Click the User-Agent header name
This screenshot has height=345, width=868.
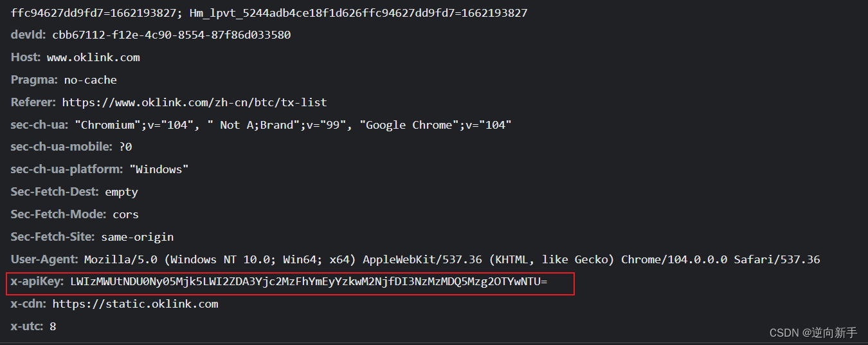pos(45,259)
